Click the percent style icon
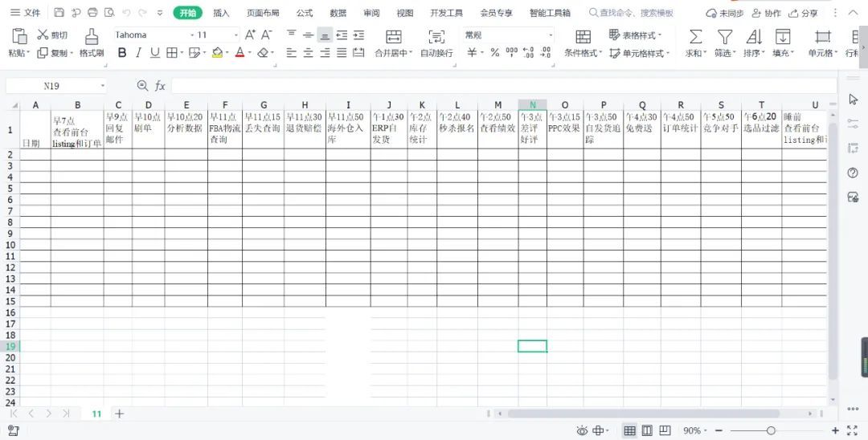 [x=495, y=52]
